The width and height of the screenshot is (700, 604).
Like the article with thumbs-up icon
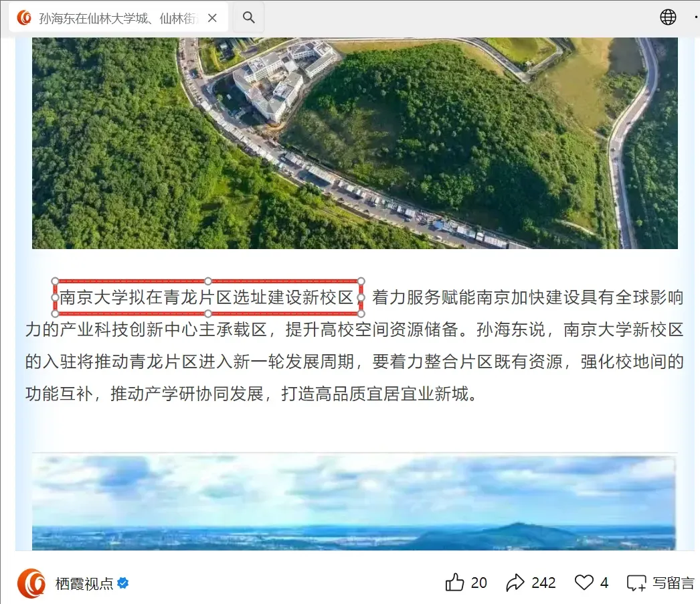pos(454,582)
